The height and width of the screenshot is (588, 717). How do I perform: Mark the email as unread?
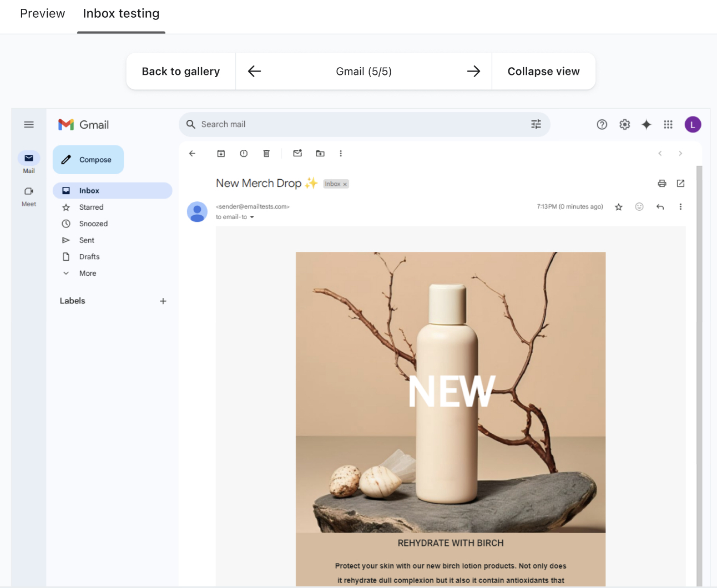297,153
